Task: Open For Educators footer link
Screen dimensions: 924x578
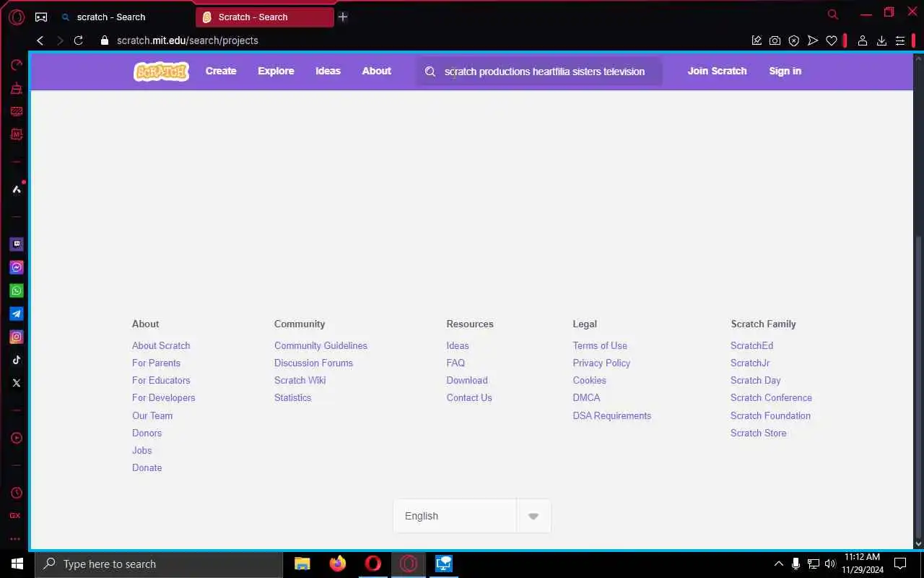Action: coord(161,380)
